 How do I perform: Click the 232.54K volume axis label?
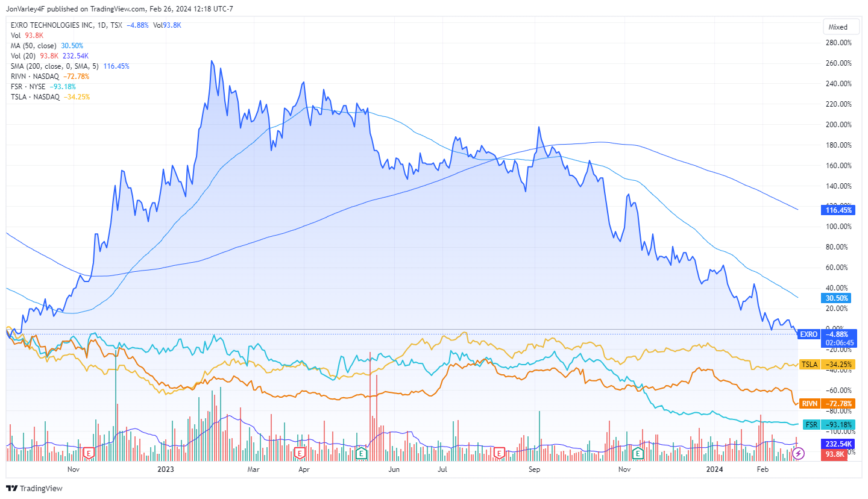click(x=838, y=444)
